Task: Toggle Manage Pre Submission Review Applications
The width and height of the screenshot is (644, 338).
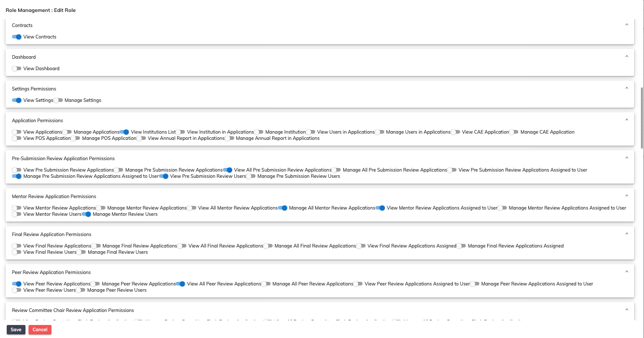Action: (118, 170)
